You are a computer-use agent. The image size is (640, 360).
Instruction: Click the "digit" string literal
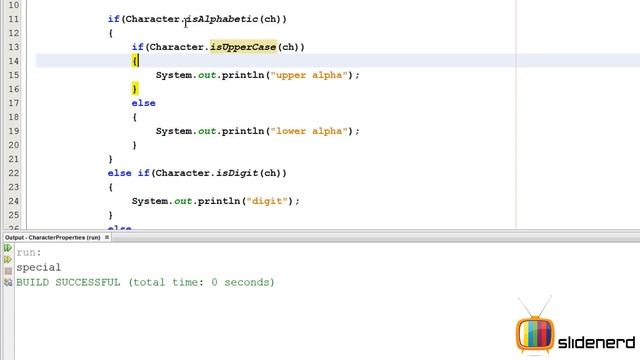pos(267,201)
